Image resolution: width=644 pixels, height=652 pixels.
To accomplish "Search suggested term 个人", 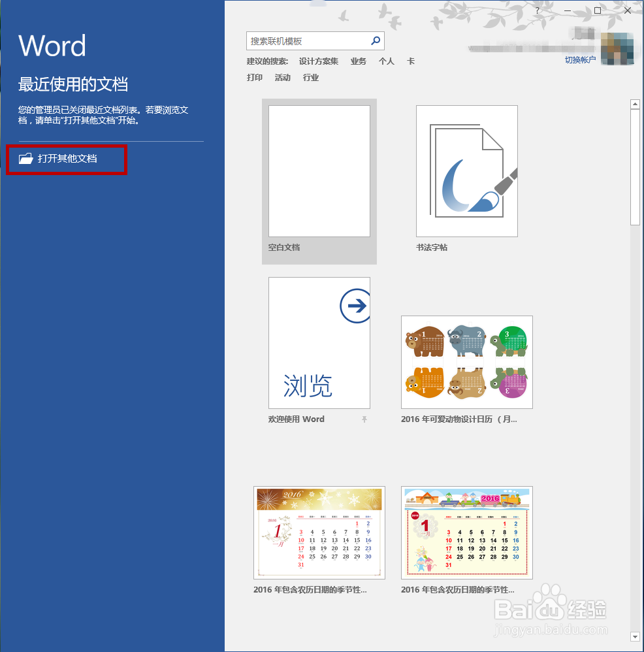I will [x=386, y=61].
